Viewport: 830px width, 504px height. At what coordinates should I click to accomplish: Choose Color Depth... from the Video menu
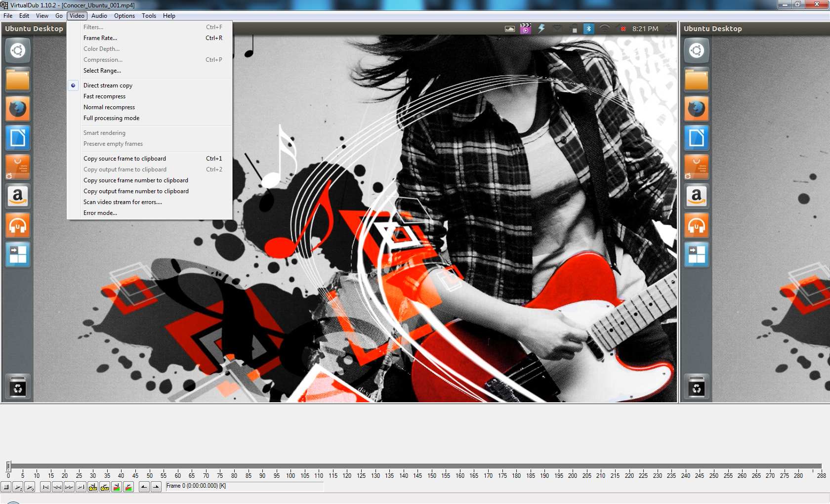[150, 49]
